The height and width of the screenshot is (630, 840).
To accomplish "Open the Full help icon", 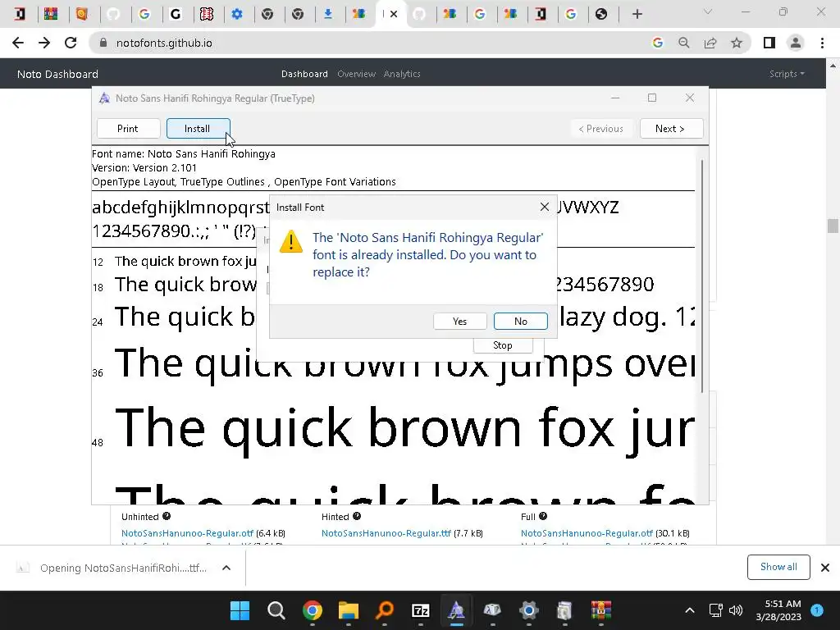I will 543,516.
